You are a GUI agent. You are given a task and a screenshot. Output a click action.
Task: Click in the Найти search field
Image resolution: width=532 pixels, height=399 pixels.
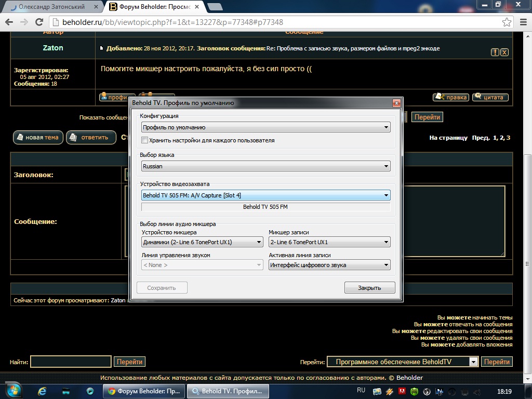coord(71,362)
